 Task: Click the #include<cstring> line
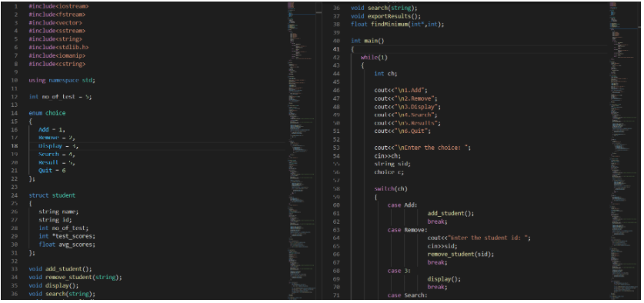[57, 64]
